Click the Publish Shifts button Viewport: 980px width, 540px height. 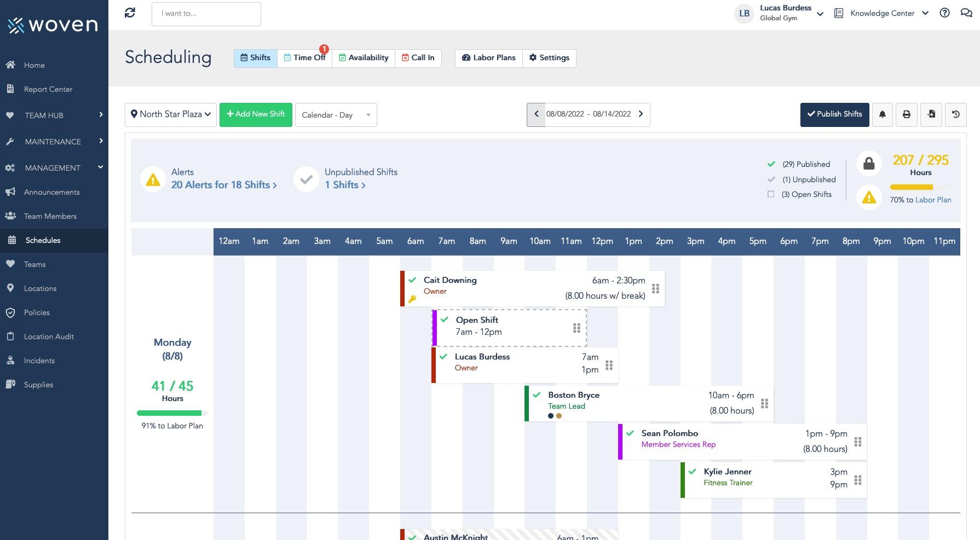pos(834,114)
